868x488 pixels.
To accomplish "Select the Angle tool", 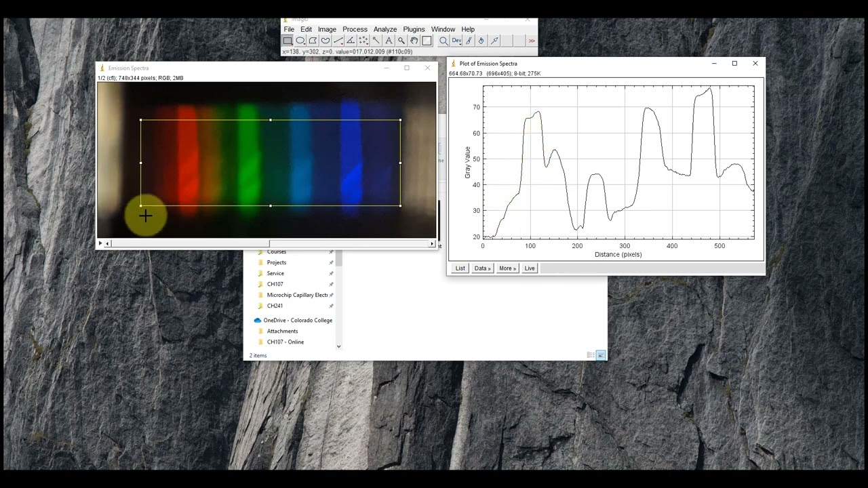I will click(351, 41).
